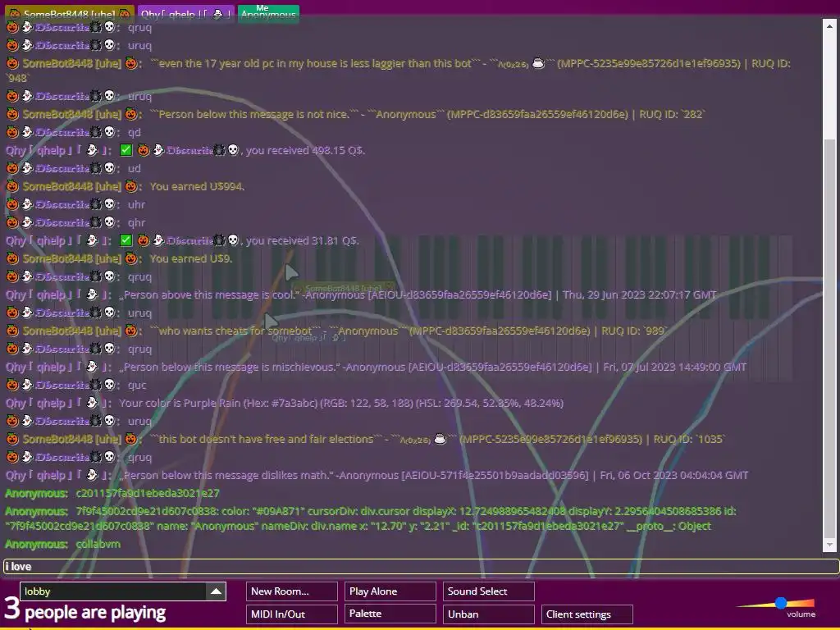This screenshot has height=630, width=840.
Task: Click the message 'You earned U$994.'
Action: click(197, 186)
